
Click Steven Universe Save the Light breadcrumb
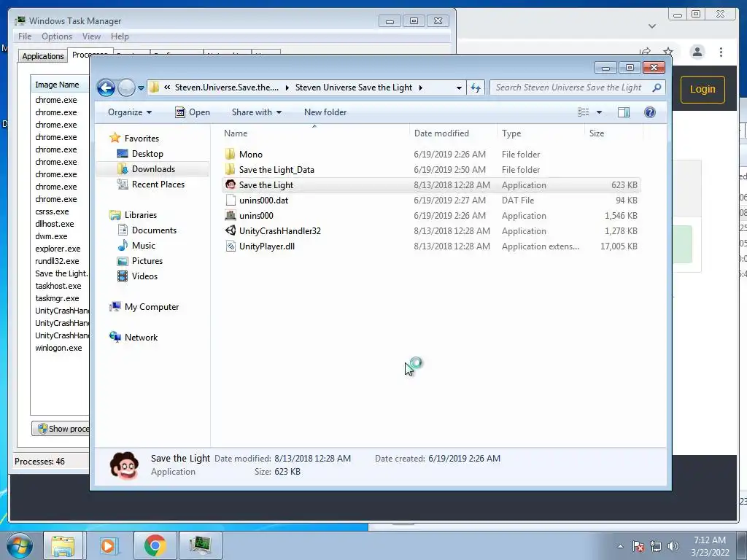pos(354,87)
